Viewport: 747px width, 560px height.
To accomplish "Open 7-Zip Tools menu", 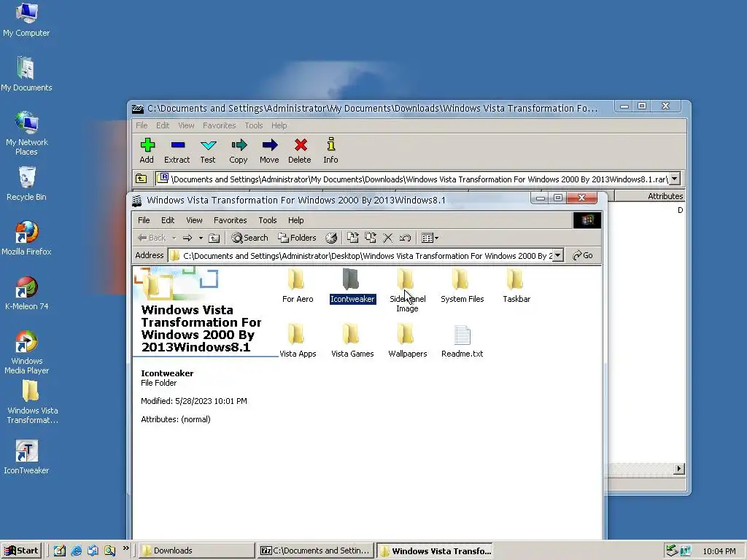I will pyautogui.click(x=254, y=125).
